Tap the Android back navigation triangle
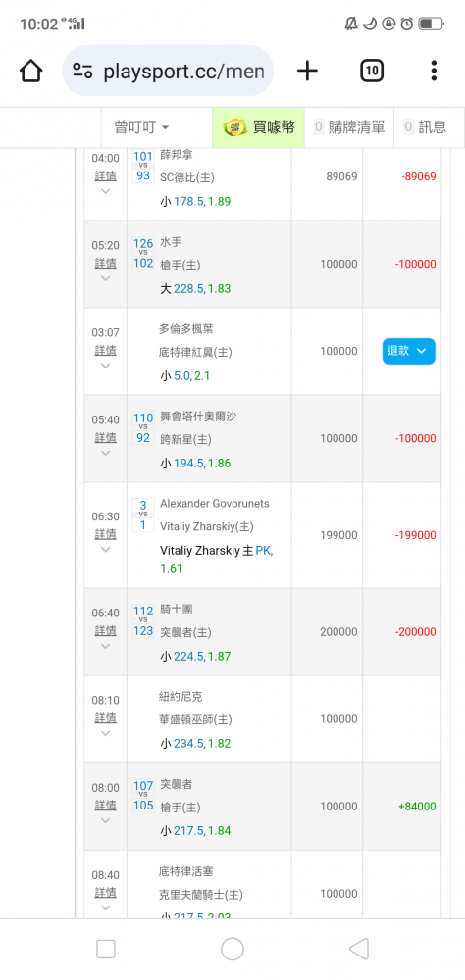Screen dimensions: 465x980 359,949
